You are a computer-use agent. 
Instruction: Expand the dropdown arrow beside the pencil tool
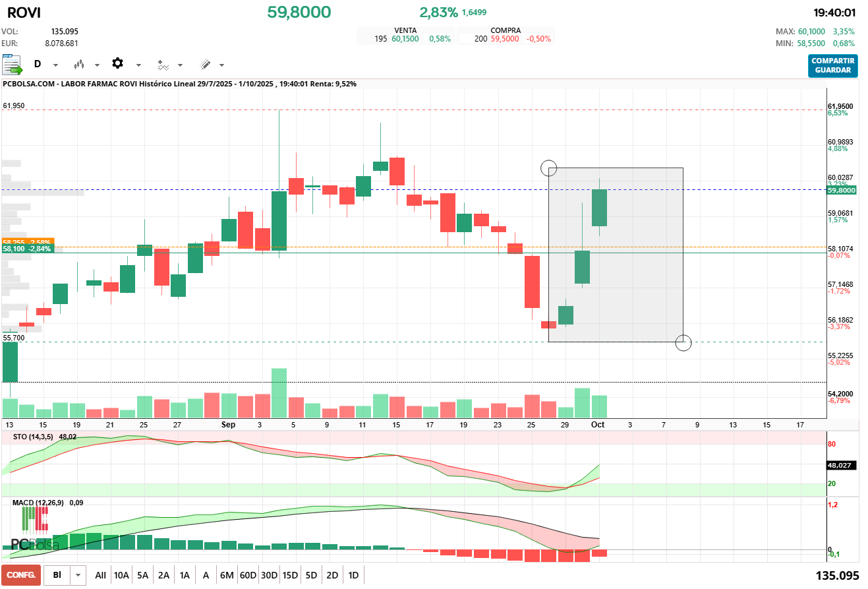coord(221,65)
